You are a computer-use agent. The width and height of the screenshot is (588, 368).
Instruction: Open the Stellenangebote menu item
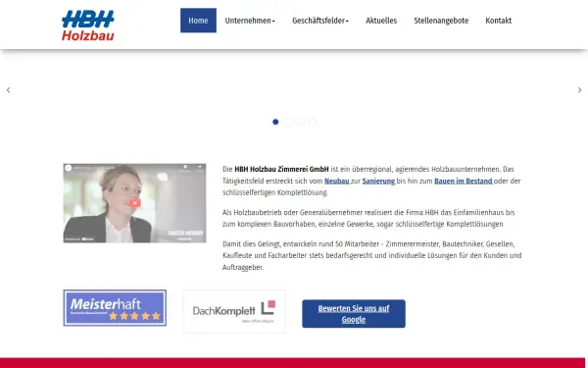441,21
